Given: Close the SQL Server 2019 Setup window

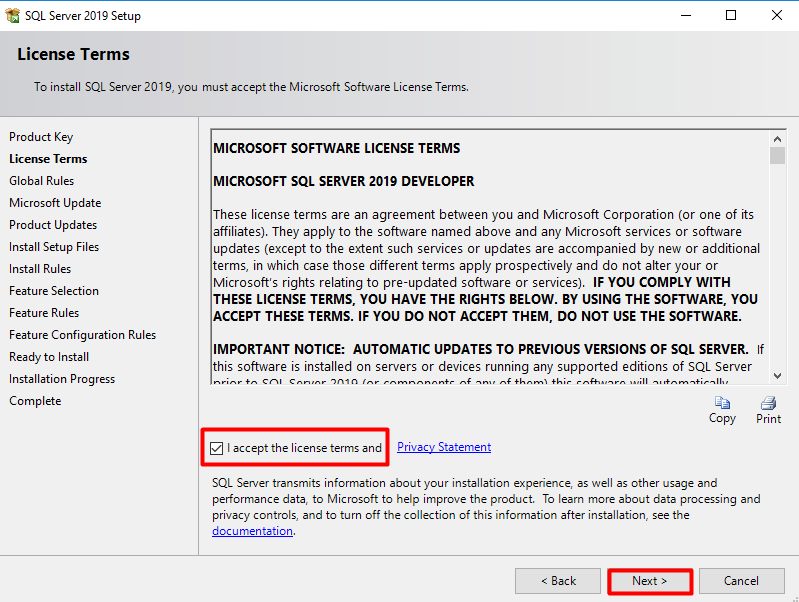Looking at the screenshot, I should click(x=777, y=15).
